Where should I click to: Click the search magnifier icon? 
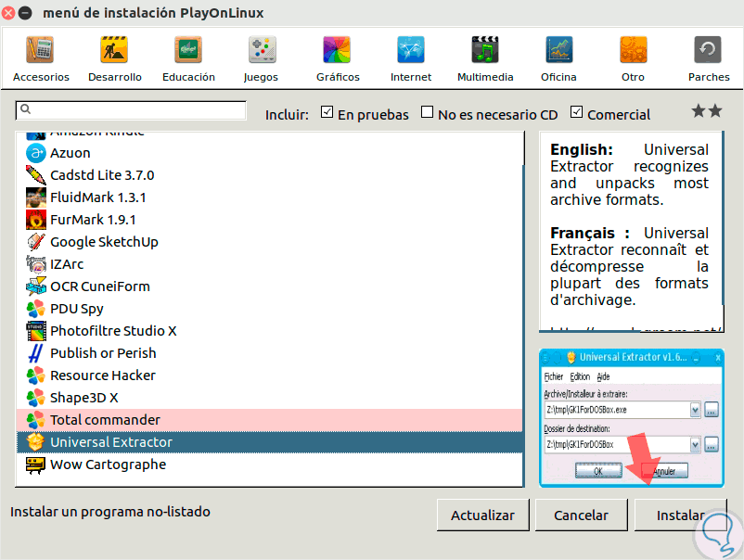26,109
